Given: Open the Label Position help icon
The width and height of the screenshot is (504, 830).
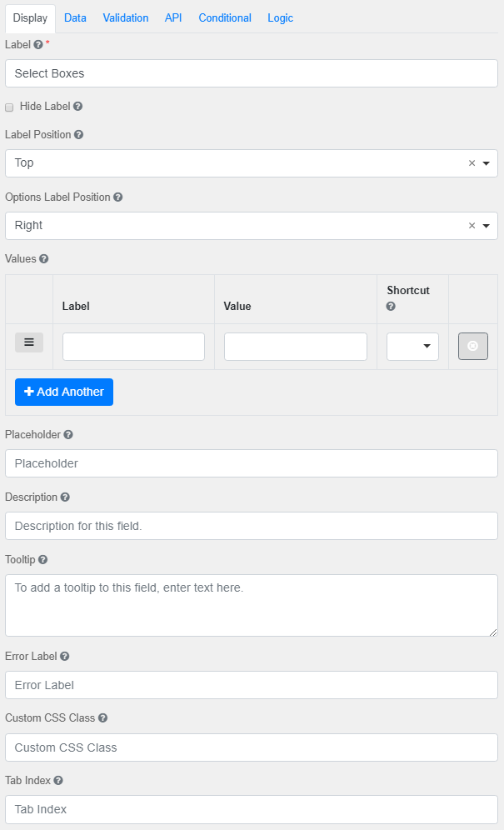Looking at the screenshot, I should [x=80, y=134].
